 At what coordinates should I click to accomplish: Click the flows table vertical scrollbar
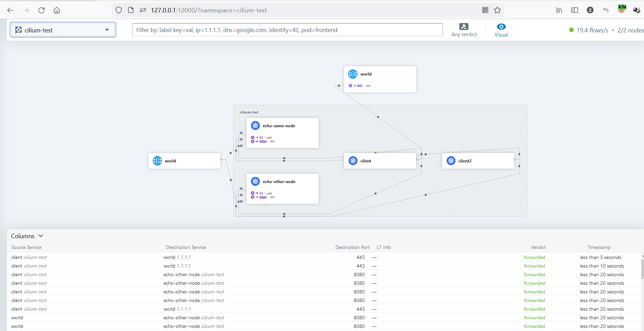pyautogui.click(x=642, y=269)
